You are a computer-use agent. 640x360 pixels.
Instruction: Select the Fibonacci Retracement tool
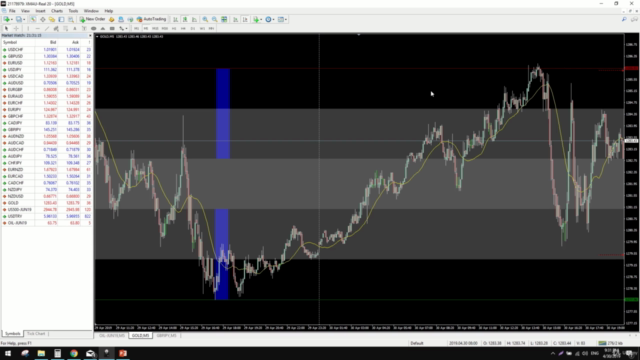click(65, 29)
